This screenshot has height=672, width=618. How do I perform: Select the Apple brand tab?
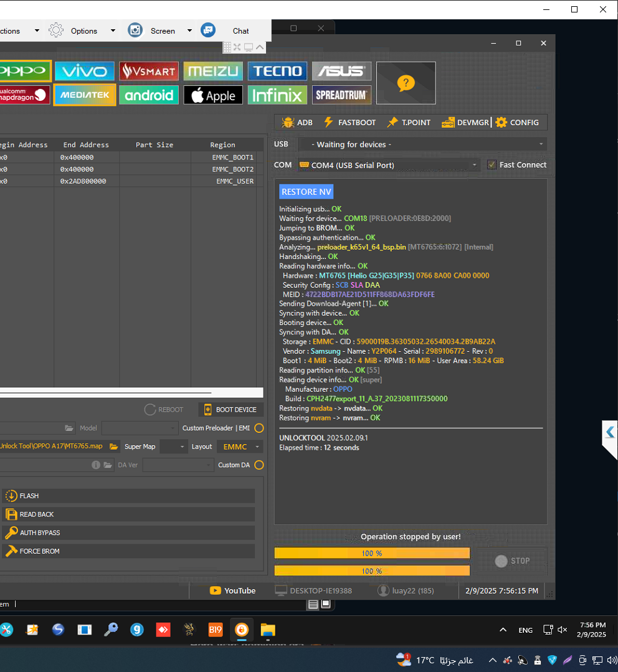(213, 95)
